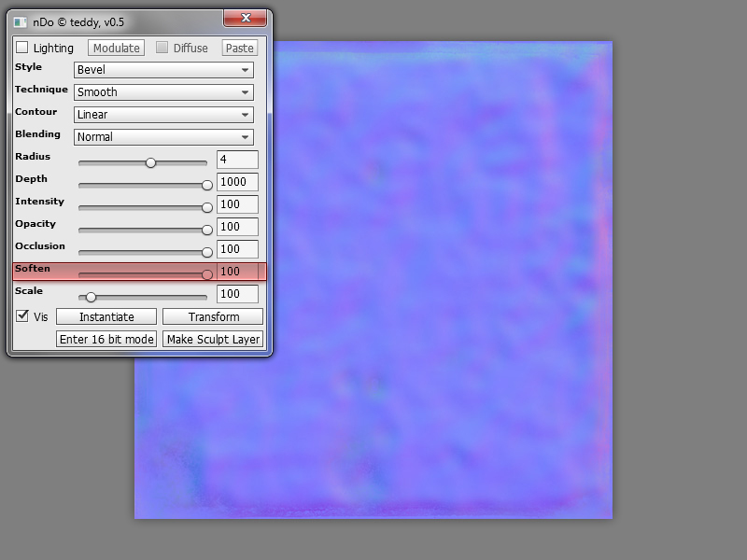The height and width of the screenshot is (560, 747).
Task: Click the Intensity slider handle
Action: pyautogui.click(x=206, y=207)
